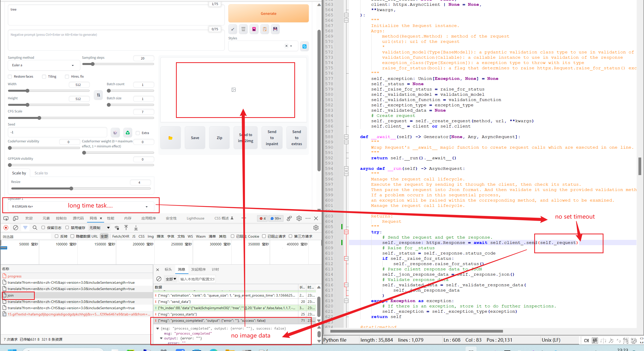This screenshot has height=351, width=644.
Task: Open the Sampling method dropdown showing Euler a
Action: tap(44, 65)
